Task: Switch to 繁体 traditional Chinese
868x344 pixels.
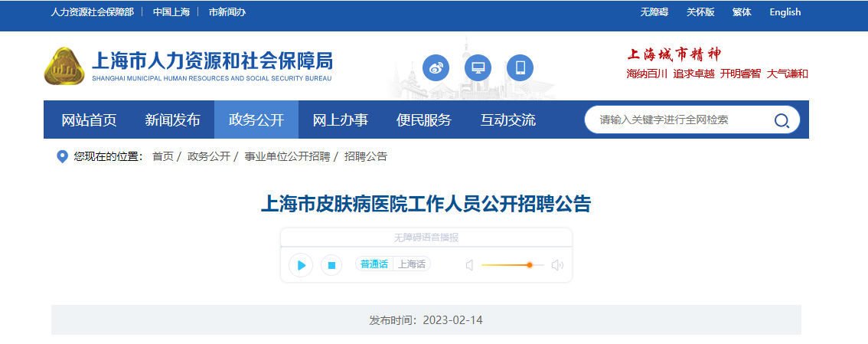Action: [742, 12]
